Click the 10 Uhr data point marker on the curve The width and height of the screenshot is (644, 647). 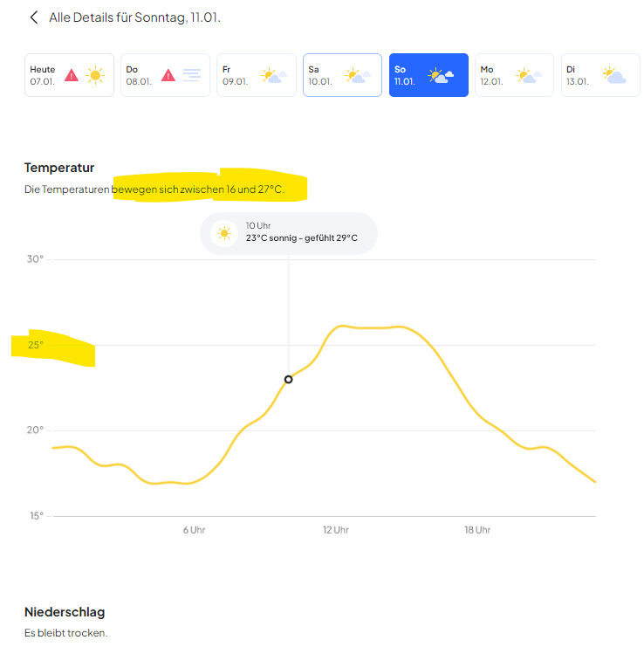coord(289,379)
